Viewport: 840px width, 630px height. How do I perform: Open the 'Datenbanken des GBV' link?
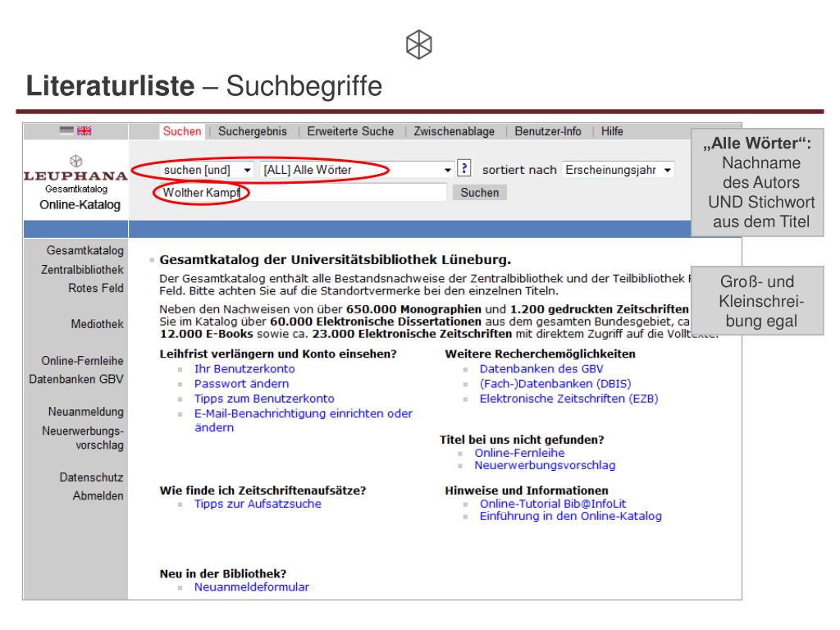pos(541,368)
